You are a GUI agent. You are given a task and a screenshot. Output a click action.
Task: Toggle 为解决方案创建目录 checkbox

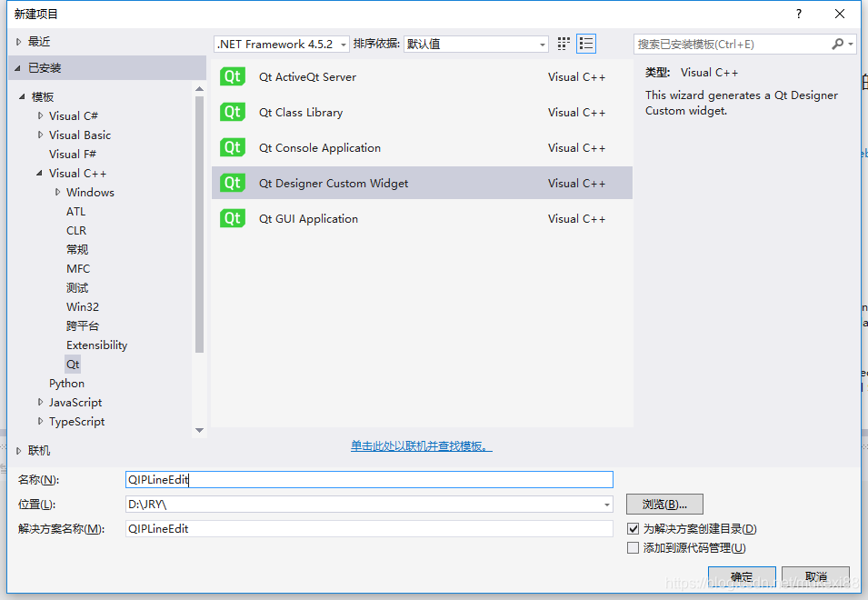coord(633,528)
